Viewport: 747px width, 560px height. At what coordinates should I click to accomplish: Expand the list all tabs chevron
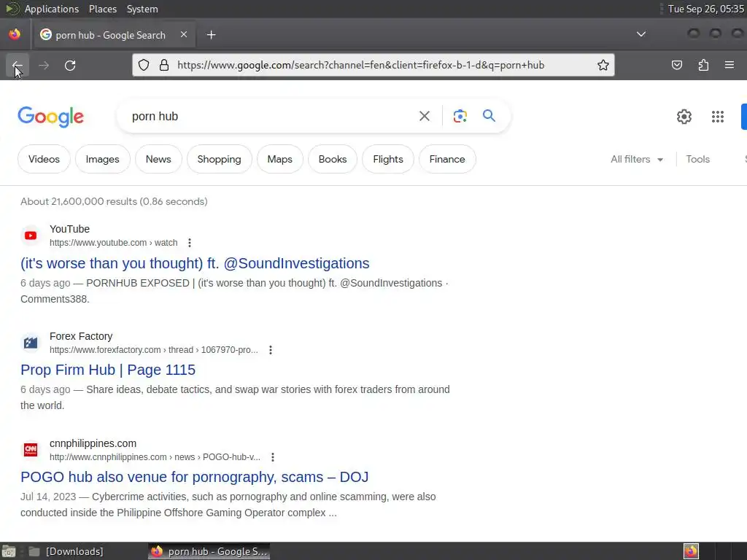tap(641, 34)
